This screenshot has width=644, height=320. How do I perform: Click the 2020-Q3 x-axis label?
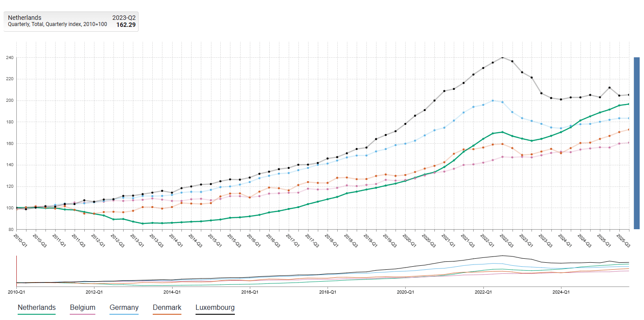click(429, 240)
